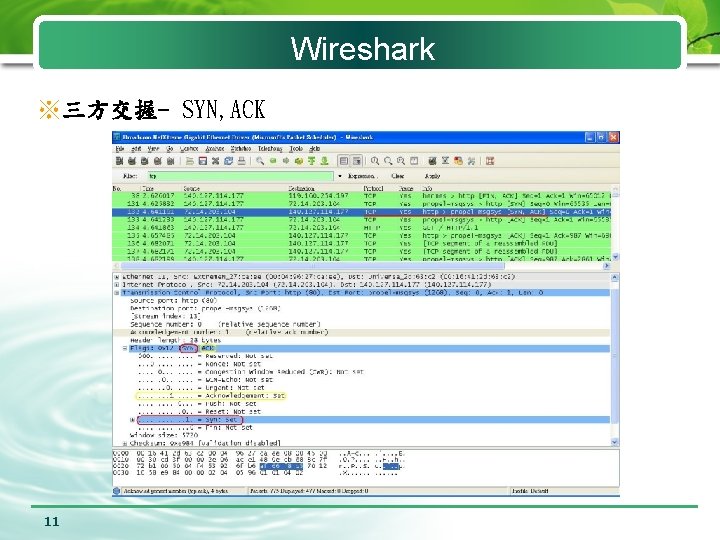Go back in packet history
This screenshot has height=540, width=720.
click(x=273, y=161)
